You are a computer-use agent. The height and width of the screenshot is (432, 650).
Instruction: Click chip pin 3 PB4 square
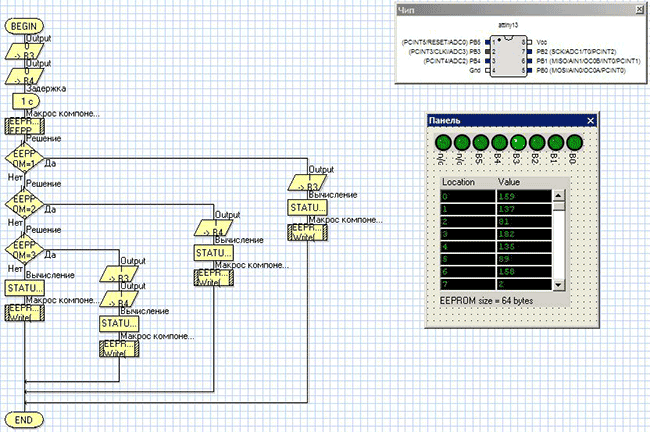coord(488,61)
